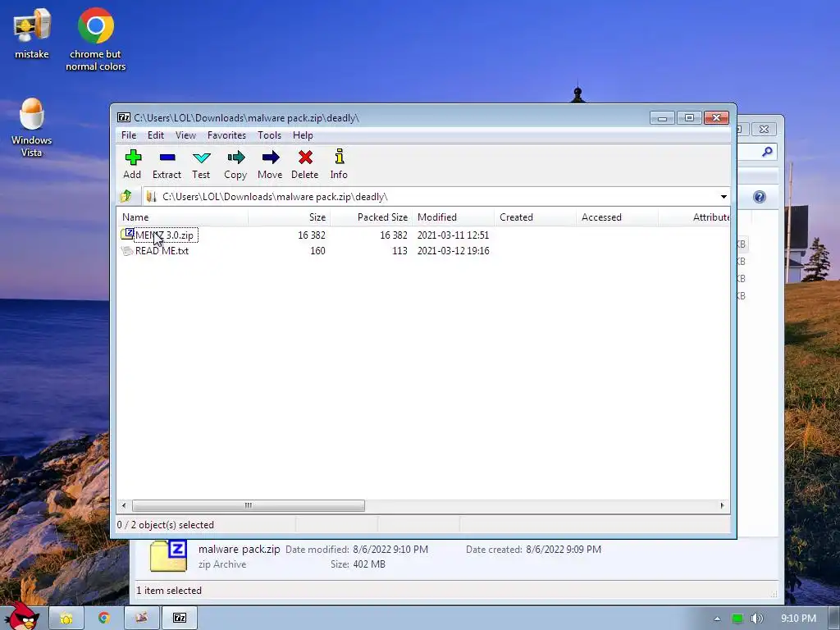Open the Favorites menu
The height and width of the screenshot is (630, 840).
click(x=226, y=135)
